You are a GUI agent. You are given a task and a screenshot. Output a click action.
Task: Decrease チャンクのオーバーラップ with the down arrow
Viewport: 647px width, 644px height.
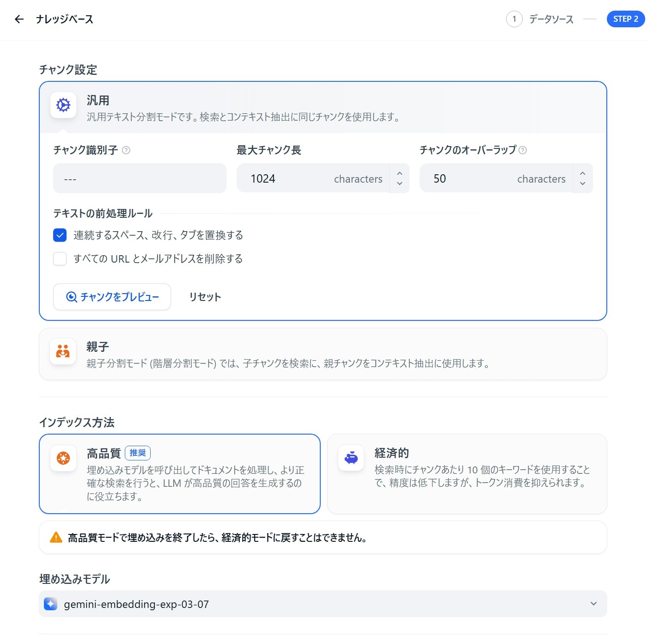(x=583, y=184)
